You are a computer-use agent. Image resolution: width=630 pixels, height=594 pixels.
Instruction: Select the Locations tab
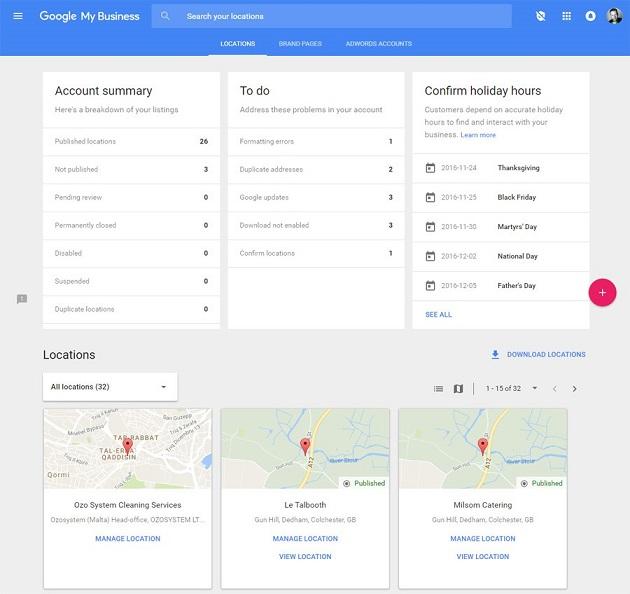(x=237, y=43)
